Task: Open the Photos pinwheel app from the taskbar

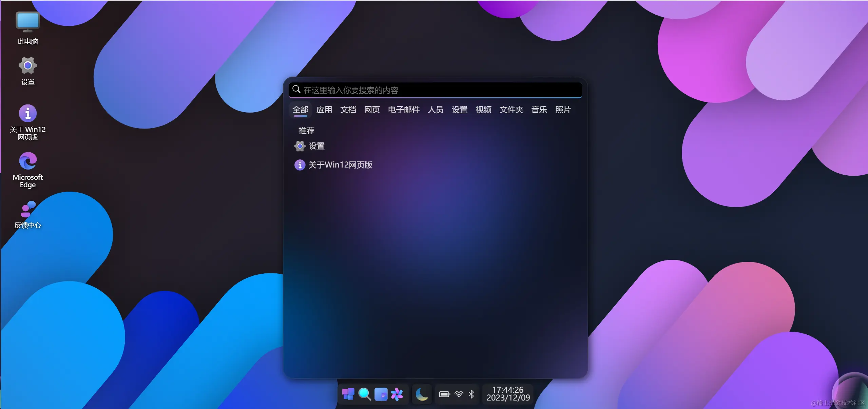Action: pyautogui.click(x=397, y=394)
